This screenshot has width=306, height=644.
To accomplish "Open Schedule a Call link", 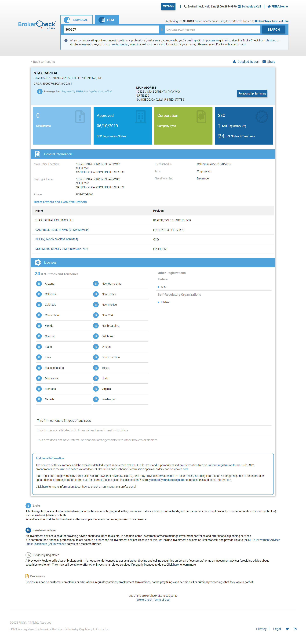I will (249, 7).
